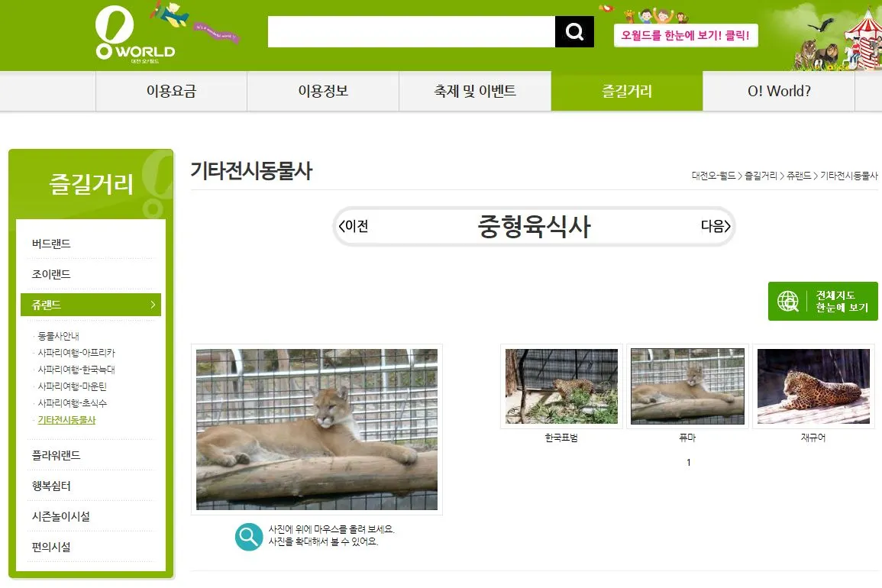Select the 재규어 thumbnail photo
882x588 pixels.
point(813,386)
